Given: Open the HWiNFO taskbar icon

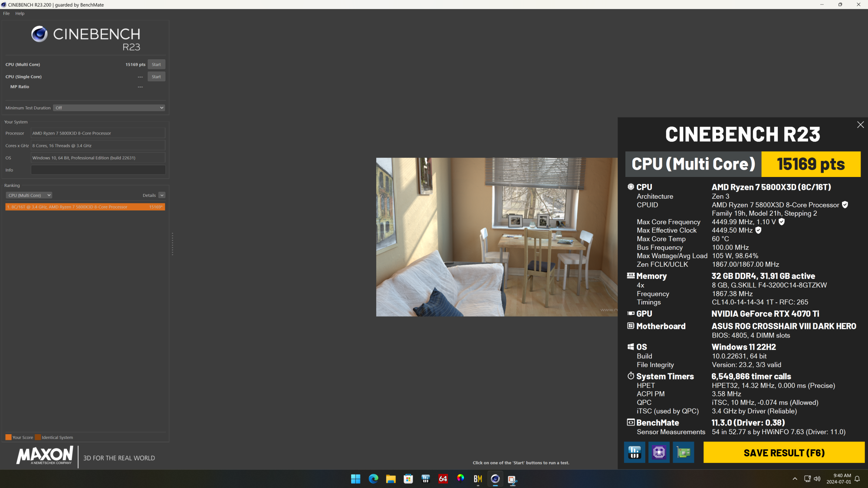Looking at the screenshot, I should 425,478.
